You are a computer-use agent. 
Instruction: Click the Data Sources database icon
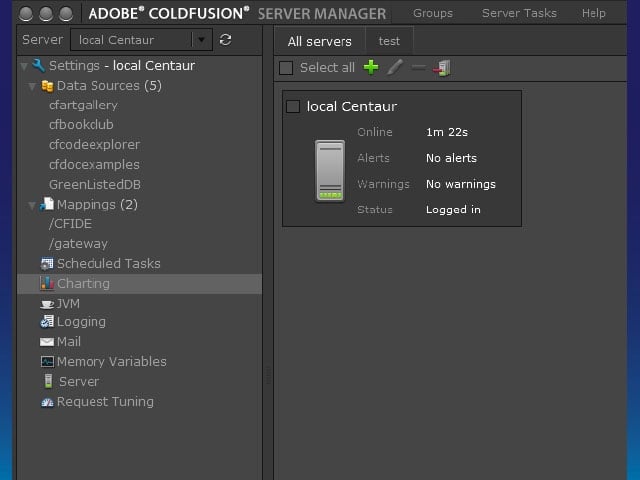(47, 86)
